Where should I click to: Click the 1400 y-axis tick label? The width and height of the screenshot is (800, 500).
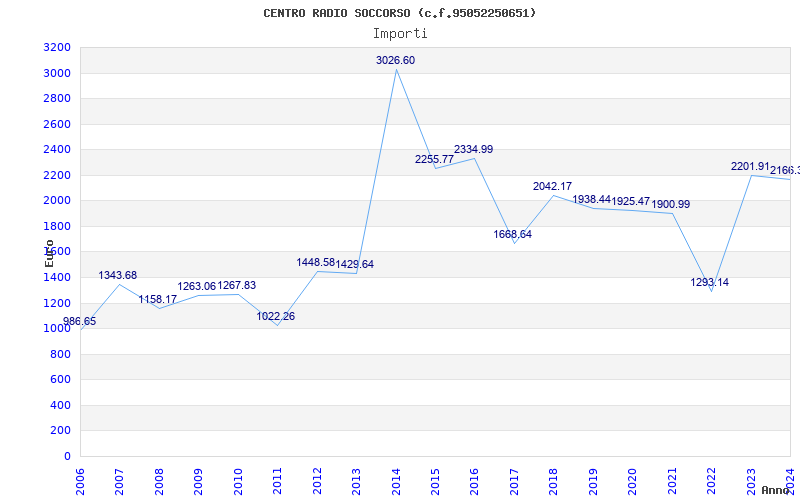[57, 278]
